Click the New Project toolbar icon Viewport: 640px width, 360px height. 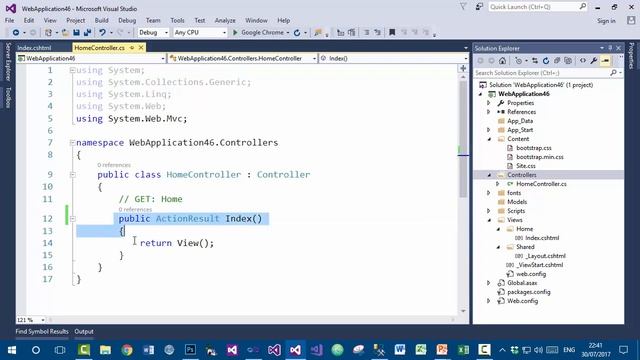coord(48,32)
